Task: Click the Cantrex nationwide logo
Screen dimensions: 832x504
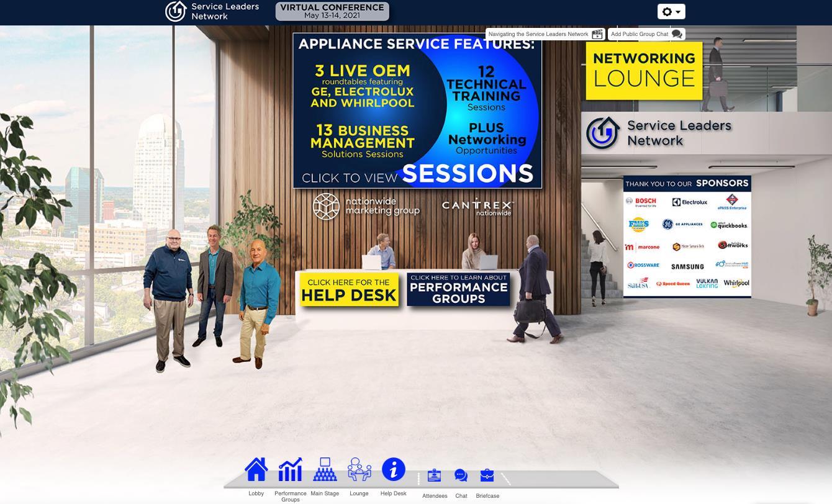Action: pos(477,207)
